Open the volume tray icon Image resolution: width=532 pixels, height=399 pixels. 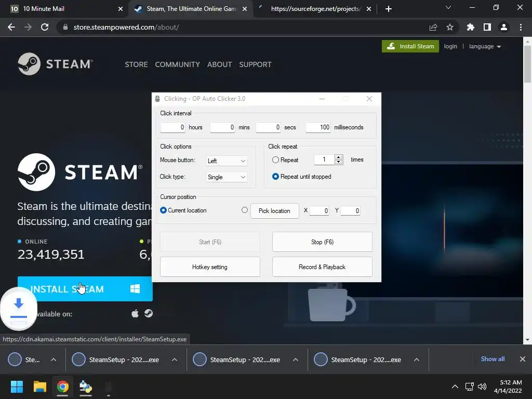[482, 387]
